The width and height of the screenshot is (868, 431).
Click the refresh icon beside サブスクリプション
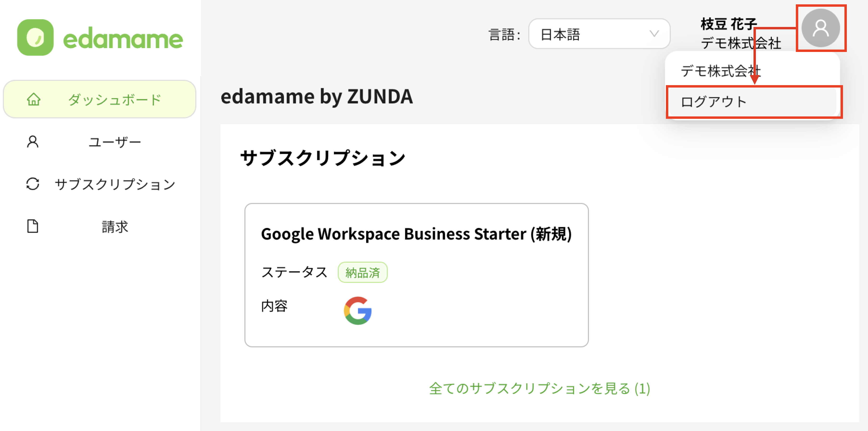(33, 184)
